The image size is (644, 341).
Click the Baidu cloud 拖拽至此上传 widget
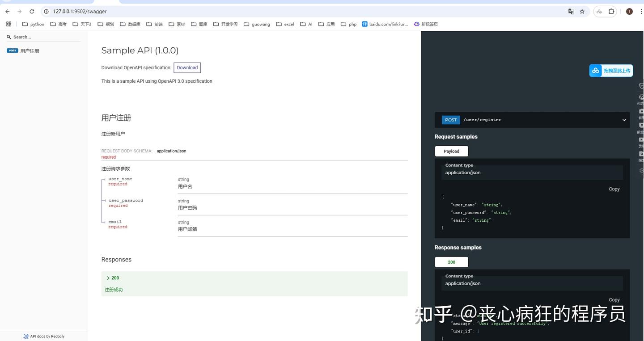(611, 71)
